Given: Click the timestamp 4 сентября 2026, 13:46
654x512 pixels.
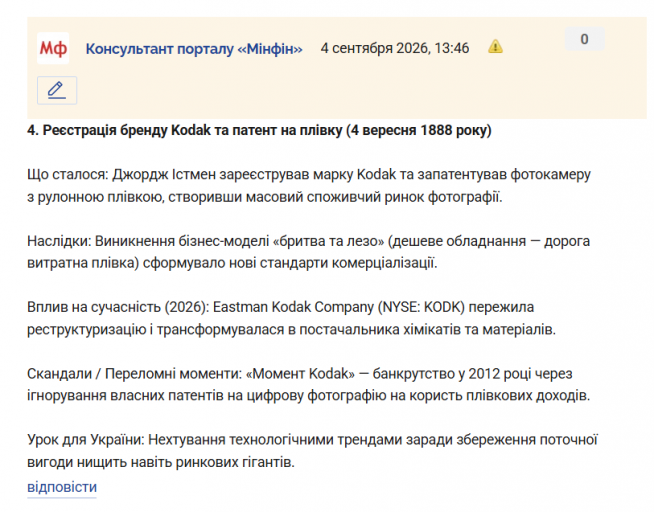Looking at the screenshot, I should [x=395, y=48].
